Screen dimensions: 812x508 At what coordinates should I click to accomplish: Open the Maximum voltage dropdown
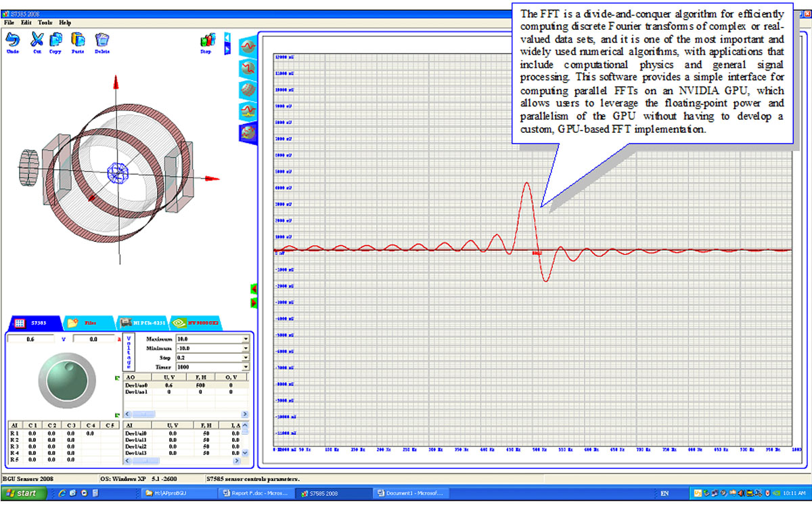coord(245,339)
